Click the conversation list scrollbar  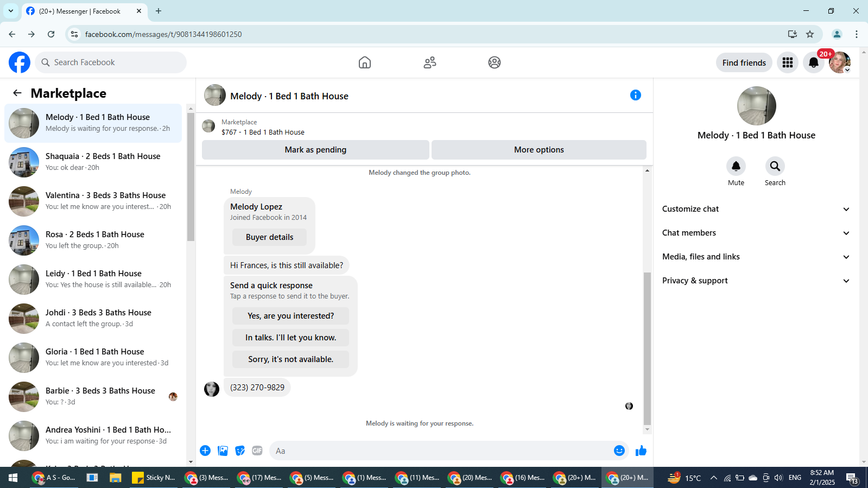tap(191, 176)
